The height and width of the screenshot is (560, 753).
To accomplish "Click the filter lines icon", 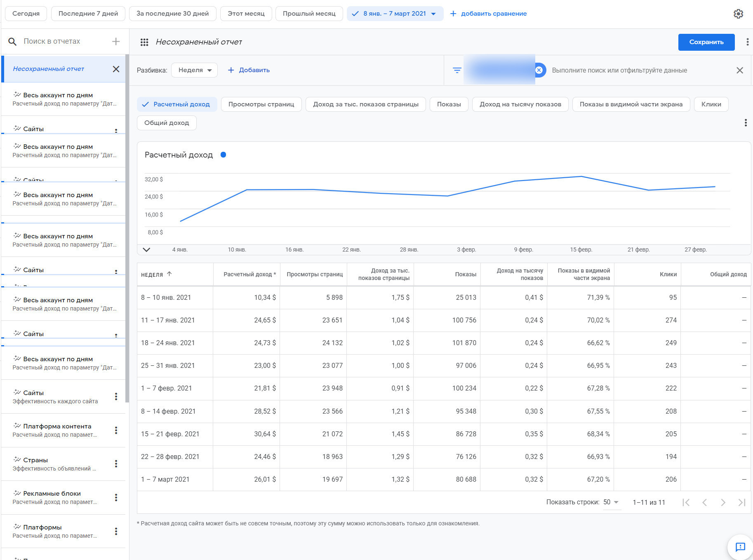I will 457,71.
